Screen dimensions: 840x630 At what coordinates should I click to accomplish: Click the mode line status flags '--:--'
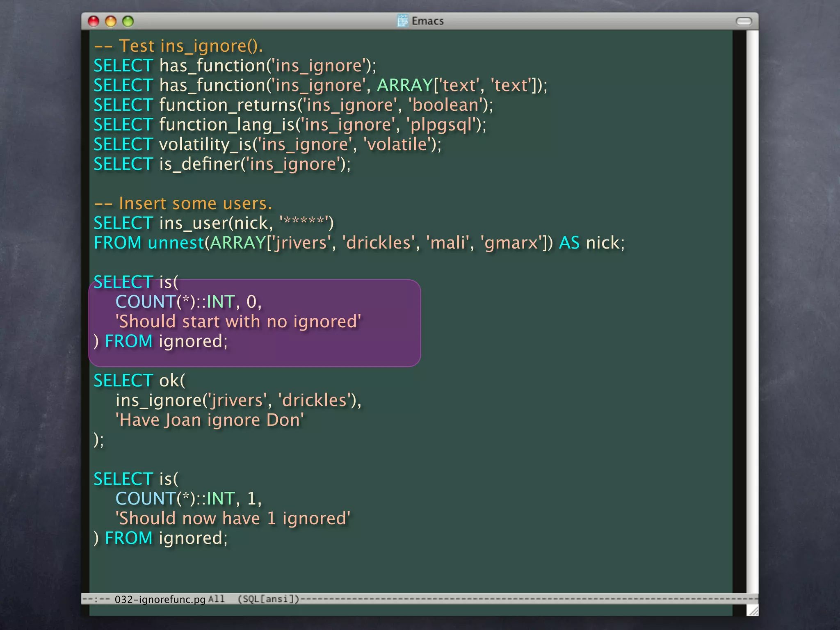click(x=96, y=599)
